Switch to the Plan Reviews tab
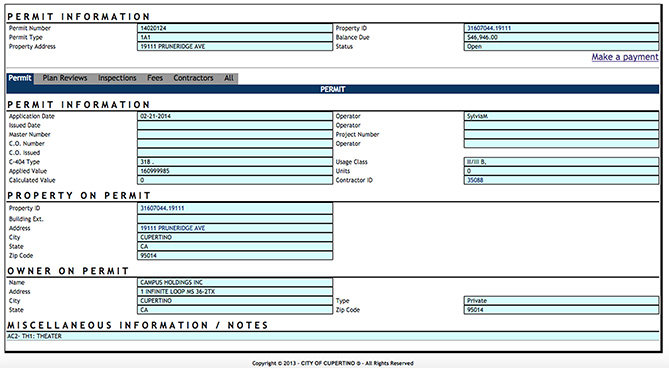This screenshot has height=368, width=669. coord(64,78)
